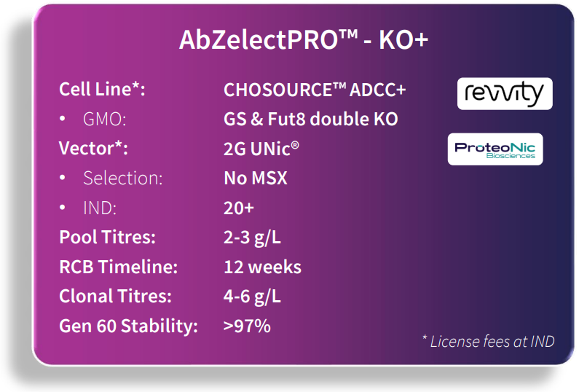Select the Pool Titres label
Viewport: 579px width, 392px height.
(107, 238)
